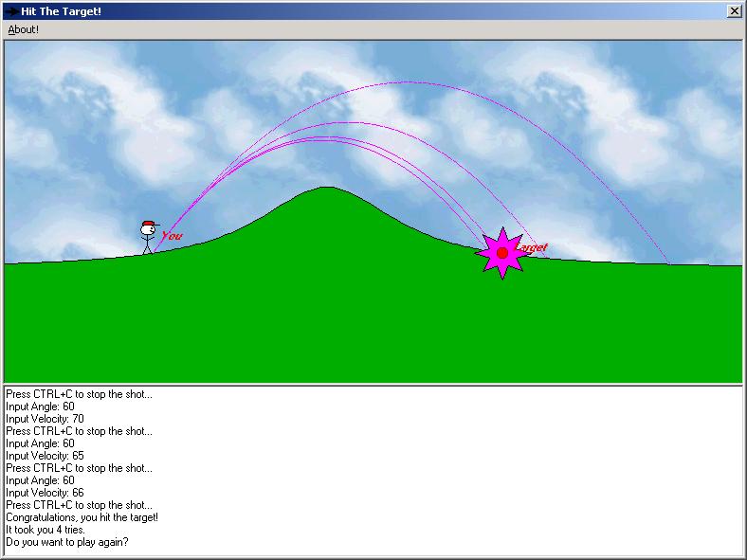Click the 'Do you want to play again?' line
Image resolution: width=747 pixels, height=560 pixels.
pyautogui.click(x=67, y=542)
